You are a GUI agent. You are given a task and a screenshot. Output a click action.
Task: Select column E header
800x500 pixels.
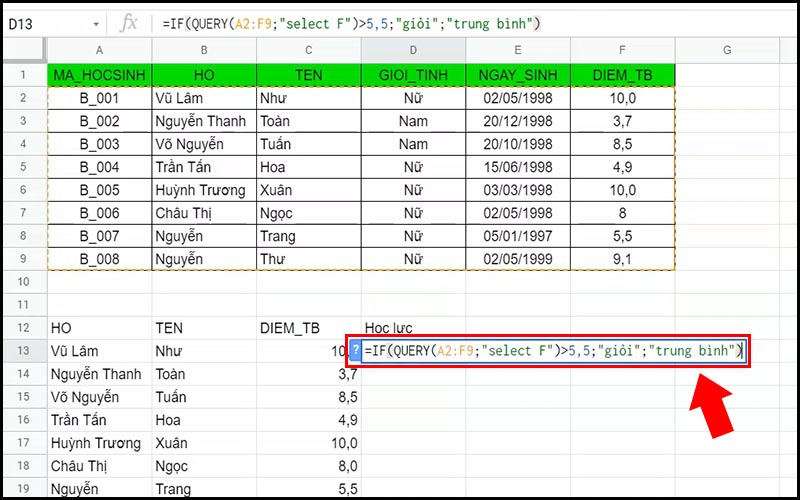[x=518, y=50]
